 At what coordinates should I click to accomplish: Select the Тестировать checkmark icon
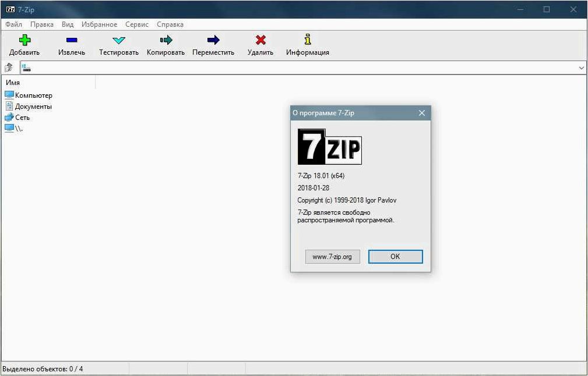point(119,40)
